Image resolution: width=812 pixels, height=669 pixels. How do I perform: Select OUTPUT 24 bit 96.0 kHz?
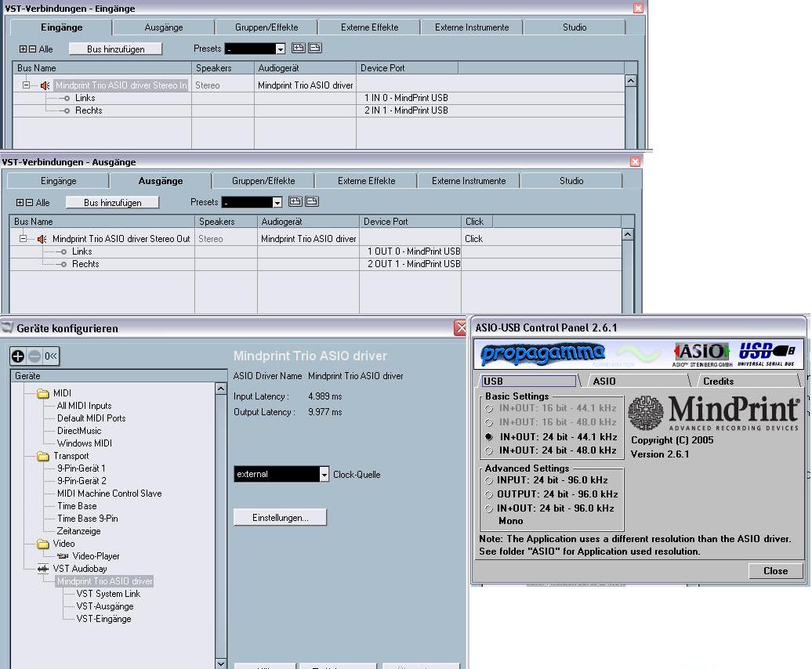tap(488, 494)
